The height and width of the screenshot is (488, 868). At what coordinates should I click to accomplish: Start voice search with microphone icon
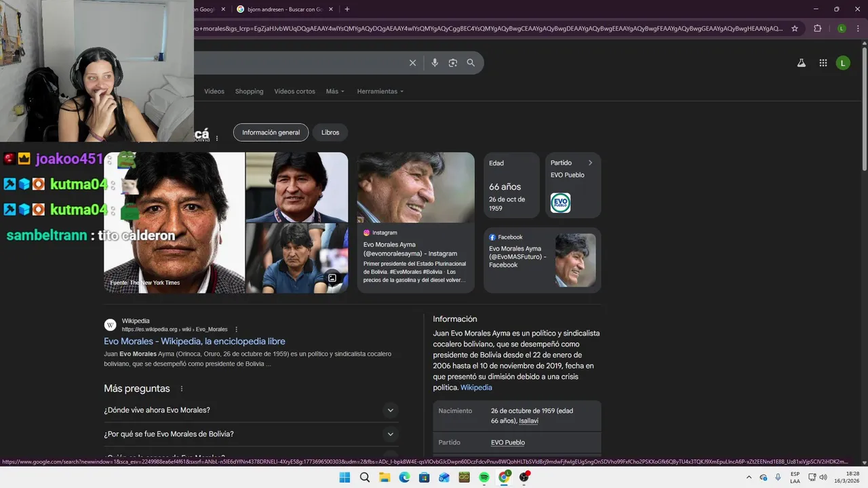tap(435, 63)
